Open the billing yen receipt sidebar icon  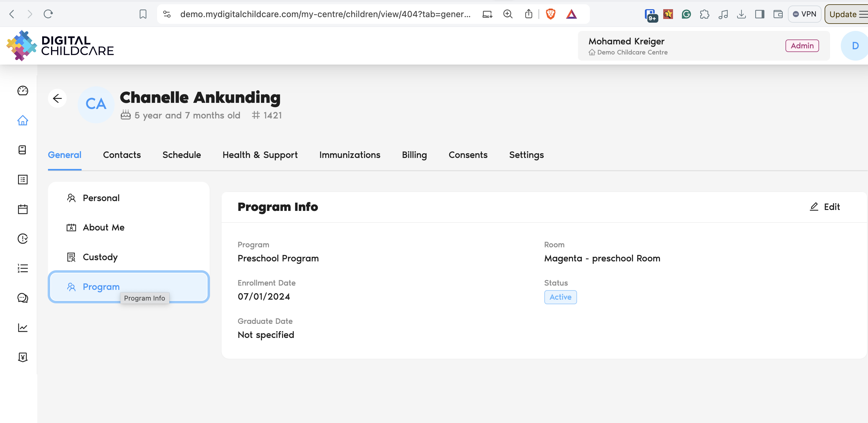click(x=23, y=357)
